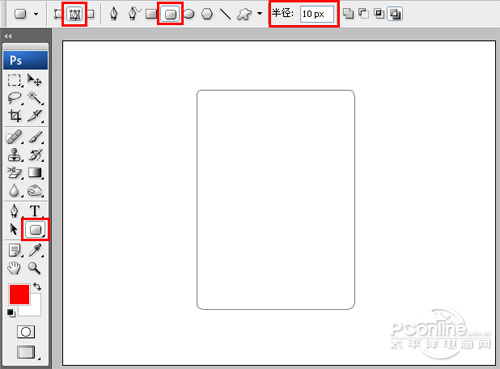Screen dimensions: 500x369
Task: Toggle Quick Mask mode
Action: 26,332
